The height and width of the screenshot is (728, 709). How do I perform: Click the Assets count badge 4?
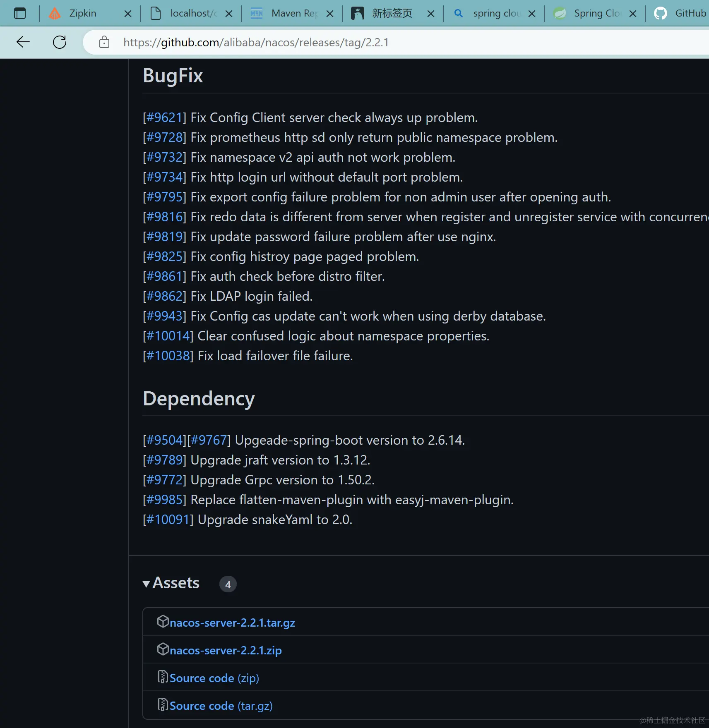coord(228,584)
